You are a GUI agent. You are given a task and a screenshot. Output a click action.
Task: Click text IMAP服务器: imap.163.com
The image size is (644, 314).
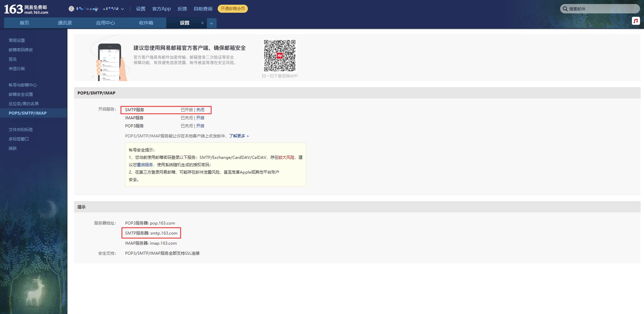151,243
